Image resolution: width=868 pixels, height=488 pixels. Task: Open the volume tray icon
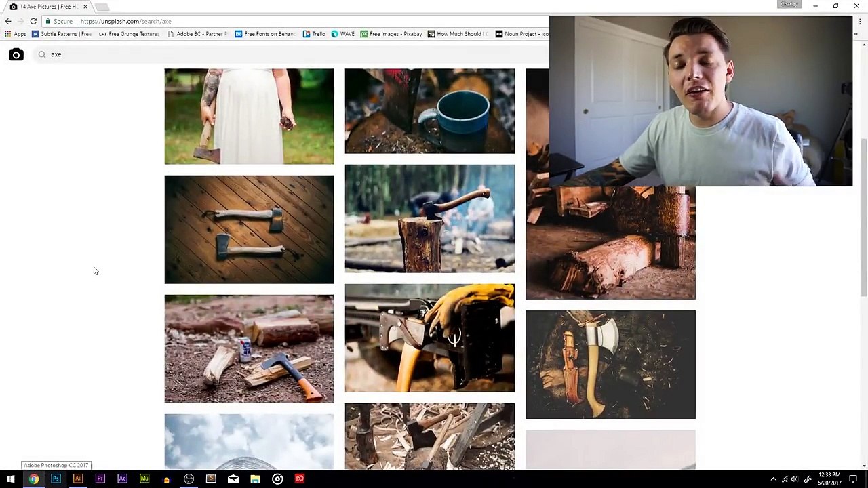click(x=795, y=479)
